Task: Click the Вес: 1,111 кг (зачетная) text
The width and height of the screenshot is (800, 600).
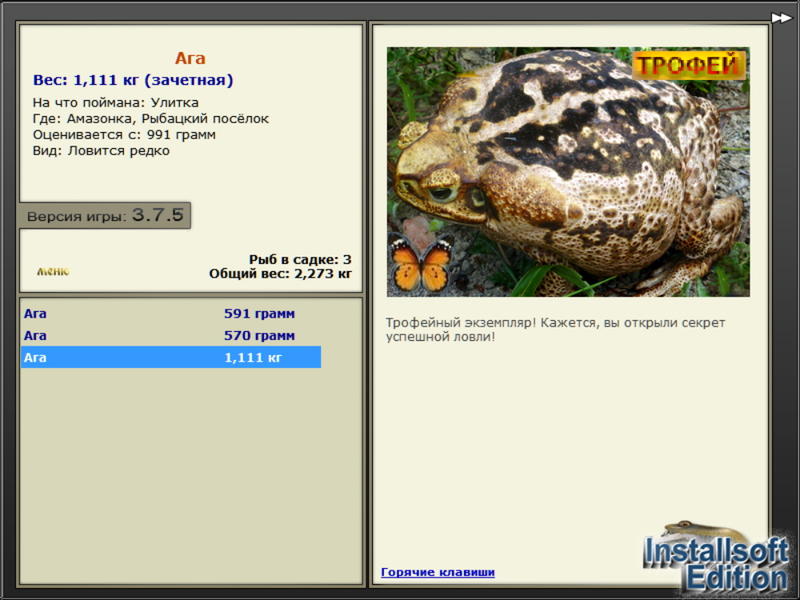Action: pos(133,80)
